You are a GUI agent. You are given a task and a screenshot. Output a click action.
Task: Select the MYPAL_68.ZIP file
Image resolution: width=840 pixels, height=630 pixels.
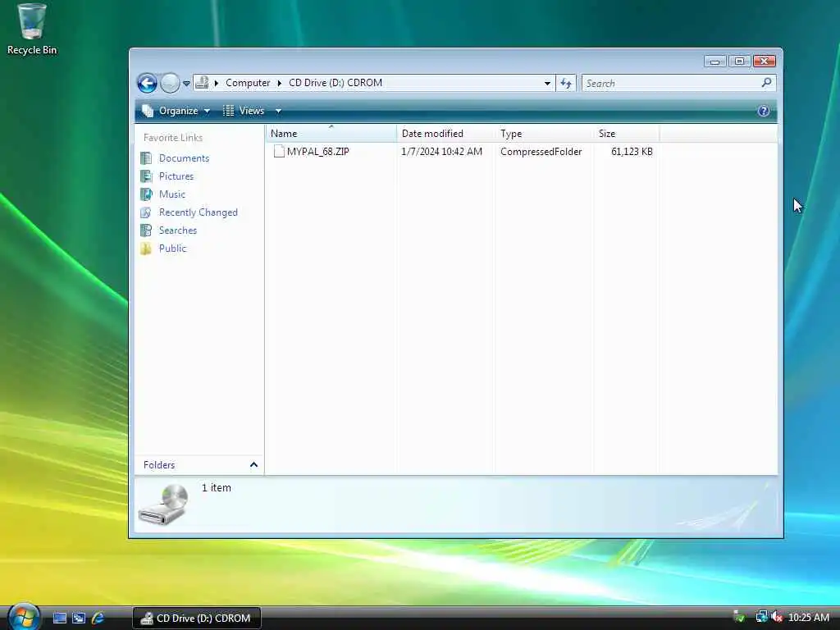point(317,152)
